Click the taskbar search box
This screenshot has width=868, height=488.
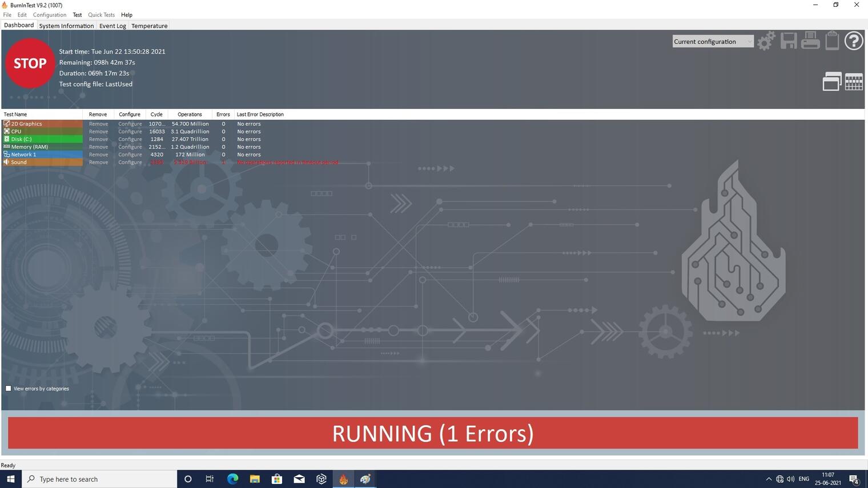[99, 479]
